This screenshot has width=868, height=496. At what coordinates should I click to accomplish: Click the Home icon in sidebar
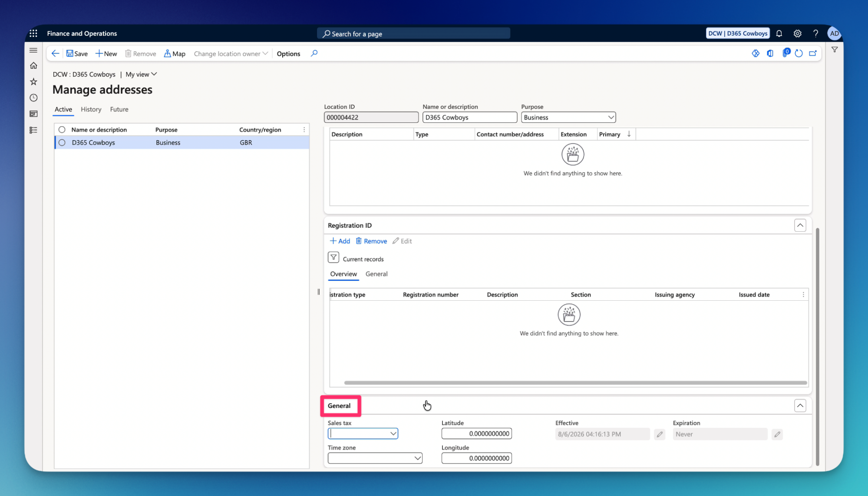pos(33,66)
